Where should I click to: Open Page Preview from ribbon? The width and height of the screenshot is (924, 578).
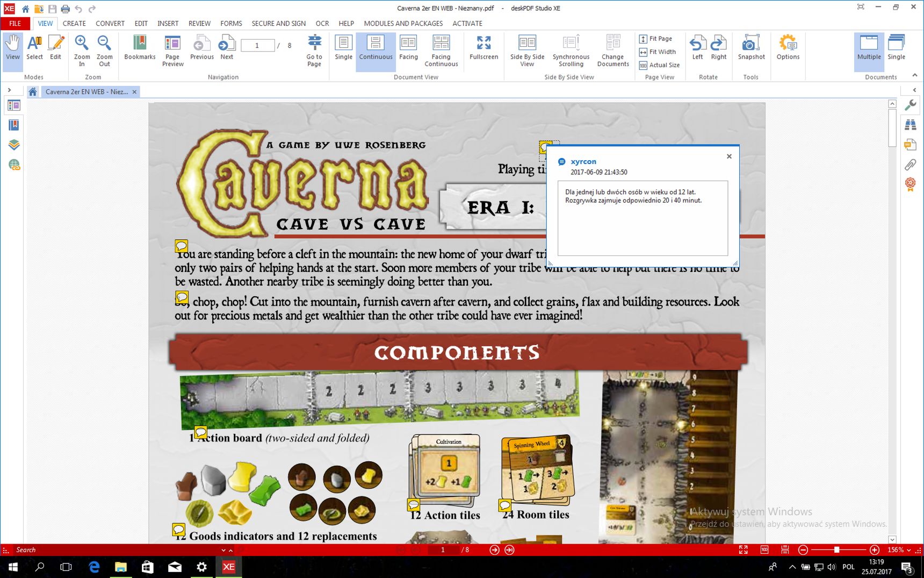(172, 50)
